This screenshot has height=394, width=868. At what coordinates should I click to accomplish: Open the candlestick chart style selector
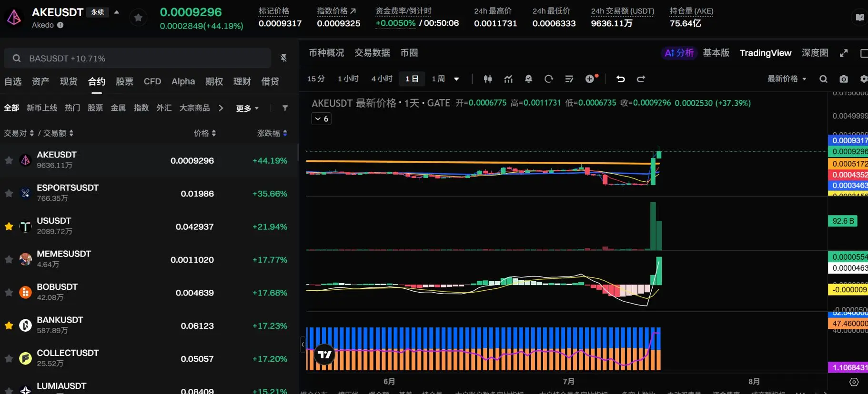point(487,79)
